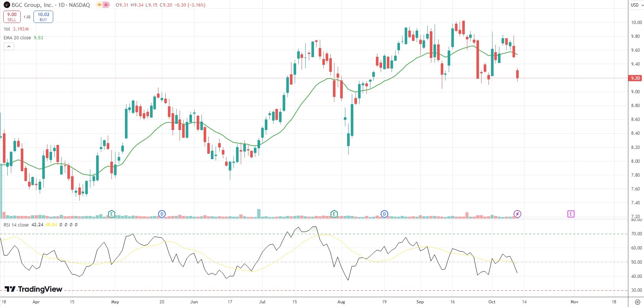Click the orange sun market status icon
Screen dimensions: 644x307
(99, 5)
